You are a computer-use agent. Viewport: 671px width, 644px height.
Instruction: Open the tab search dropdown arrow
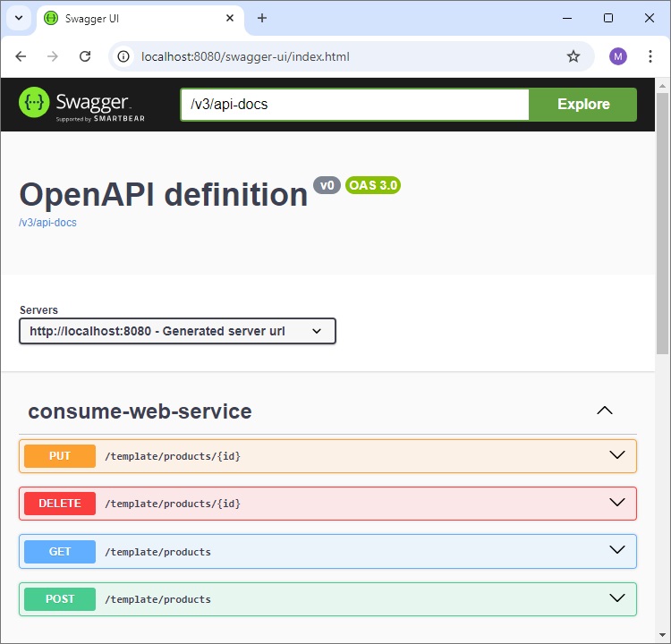18,18
